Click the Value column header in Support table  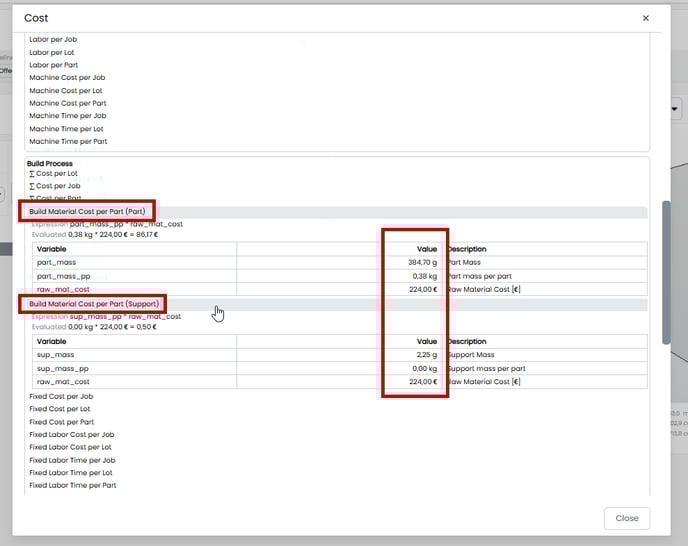(x=427, y=341)
